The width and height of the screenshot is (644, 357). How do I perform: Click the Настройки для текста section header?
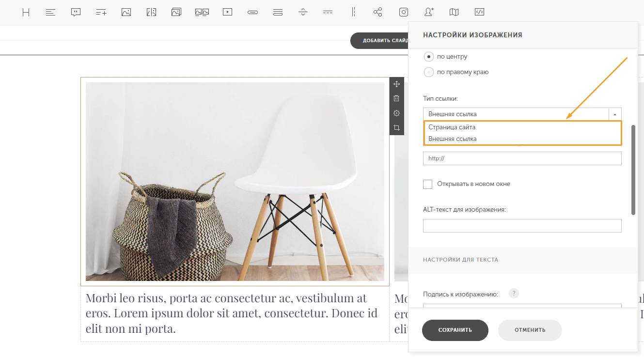(460, 260)
